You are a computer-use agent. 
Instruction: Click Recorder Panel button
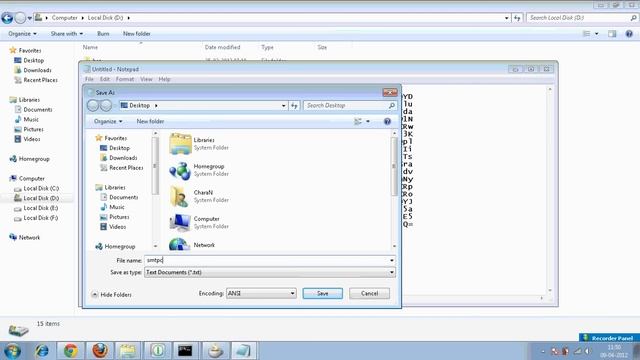609,338
